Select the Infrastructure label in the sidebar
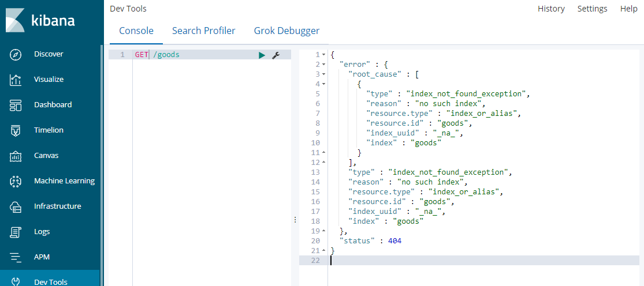The image size is (644, 286). [58, 206]
